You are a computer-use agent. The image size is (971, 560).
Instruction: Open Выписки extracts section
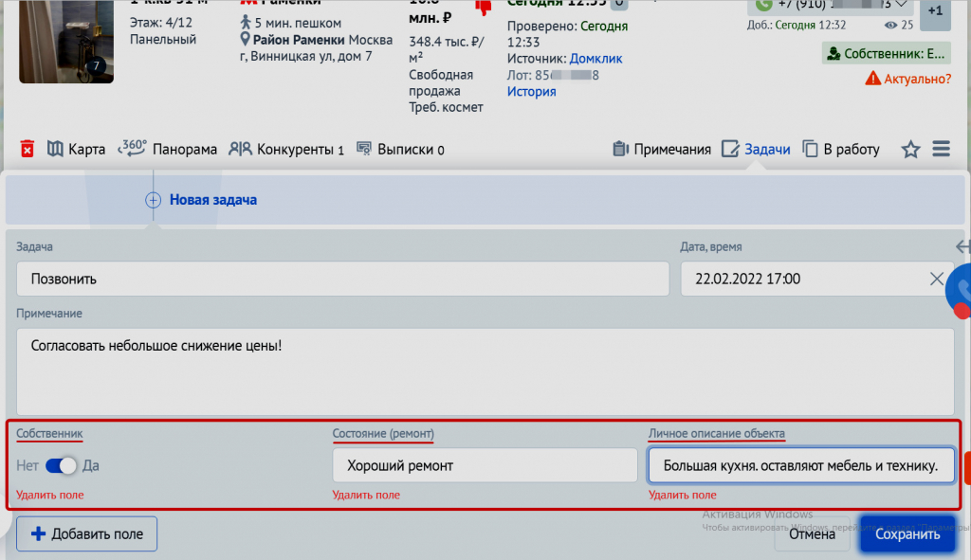399,149
